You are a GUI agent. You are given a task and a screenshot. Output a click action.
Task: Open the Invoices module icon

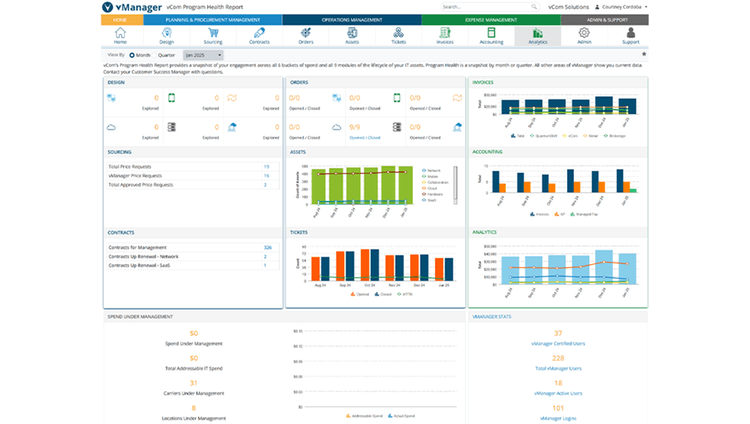pyautogui.click(x=445, y=36)
